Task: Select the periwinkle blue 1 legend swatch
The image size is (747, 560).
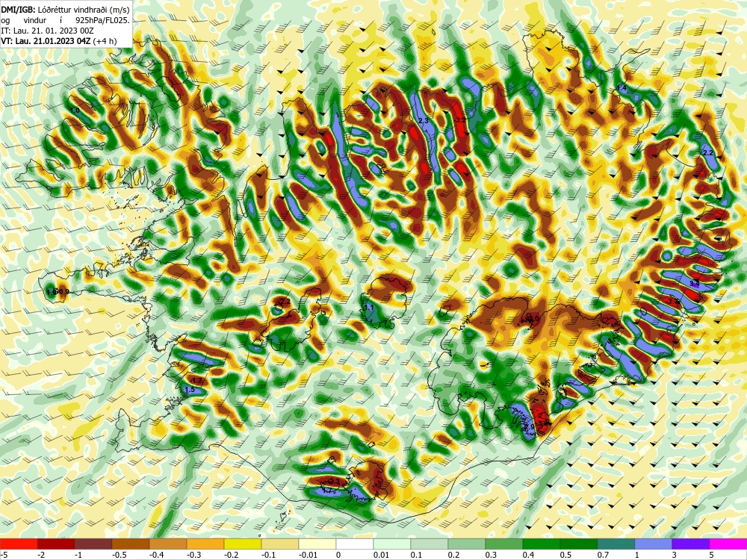Action: (x=654, y=544)
